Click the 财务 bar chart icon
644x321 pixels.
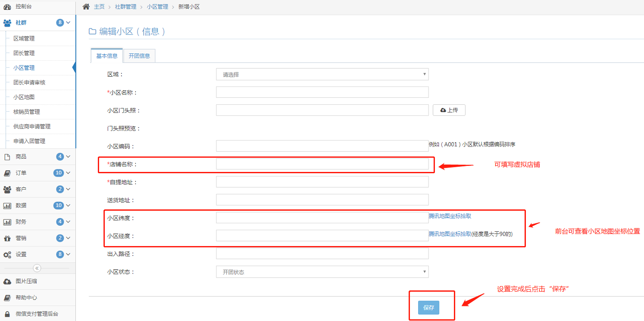7,222
